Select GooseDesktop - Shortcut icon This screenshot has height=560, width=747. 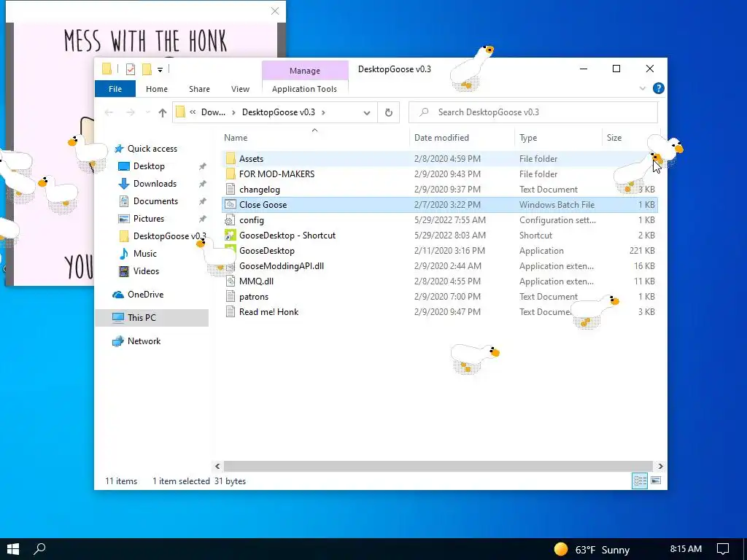tap(231, 236)
